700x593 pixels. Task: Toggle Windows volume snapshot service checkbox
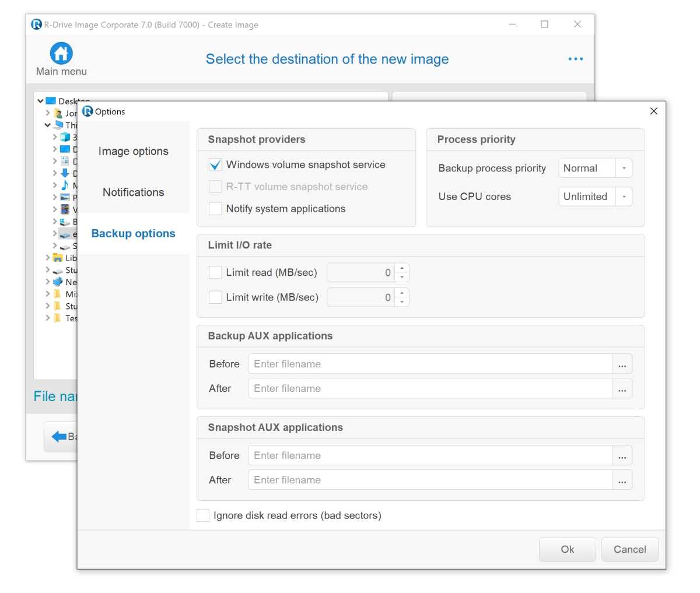(215, 165)
